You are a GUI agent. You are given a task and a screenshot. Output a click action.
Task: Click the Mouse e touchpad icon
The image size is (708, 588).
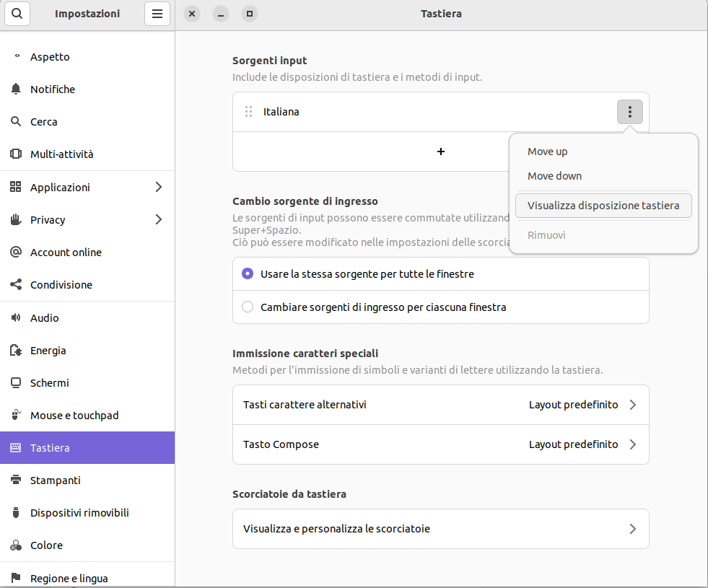tap(16, 415)
